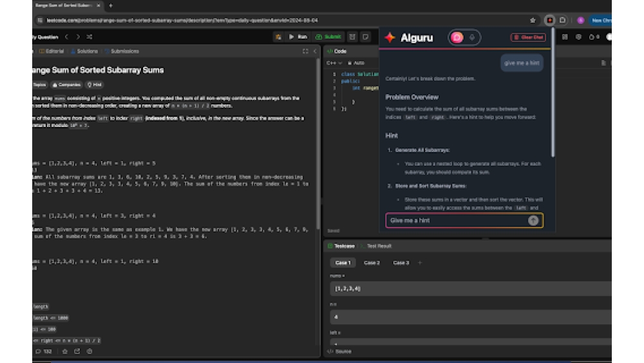644x363 pixels.
Task: Click the AIguru star logo
Action: 390,37
